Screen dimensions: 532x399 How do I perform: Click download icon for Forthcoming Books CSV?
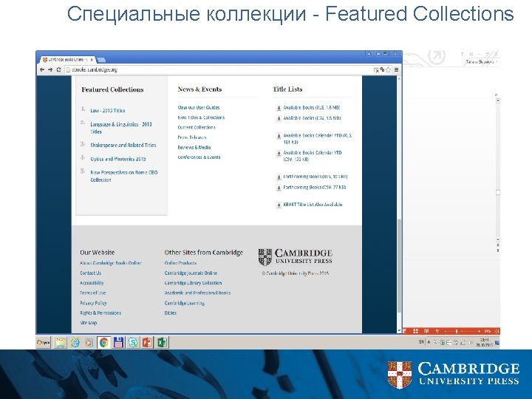(x=279, y=188)
